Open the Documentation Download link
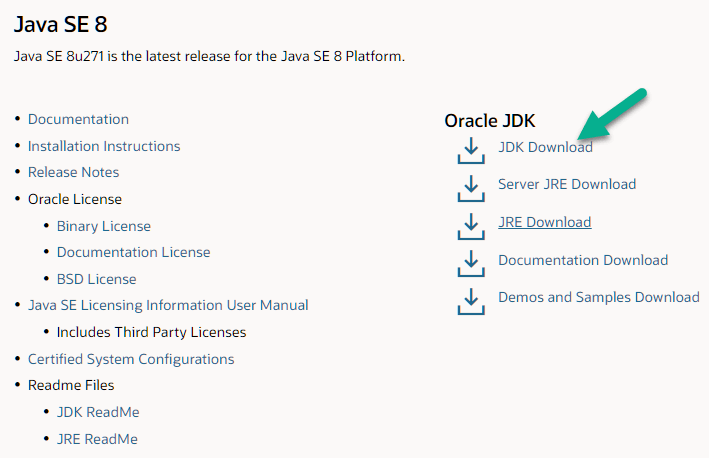Viewport: 709px width, 458px height. point(583,260)
